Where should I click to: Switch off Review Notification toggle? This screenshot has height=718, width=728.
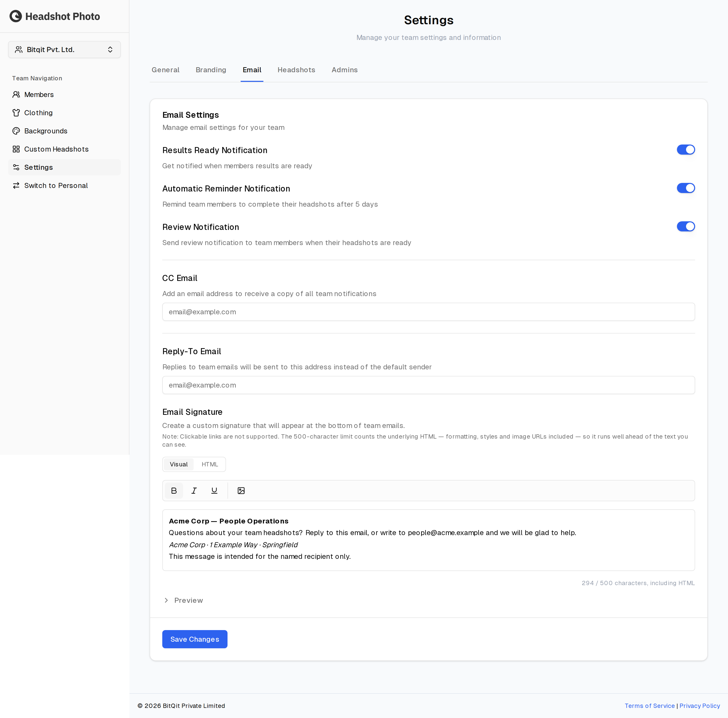pyautogui.click(x=686, y=227)
